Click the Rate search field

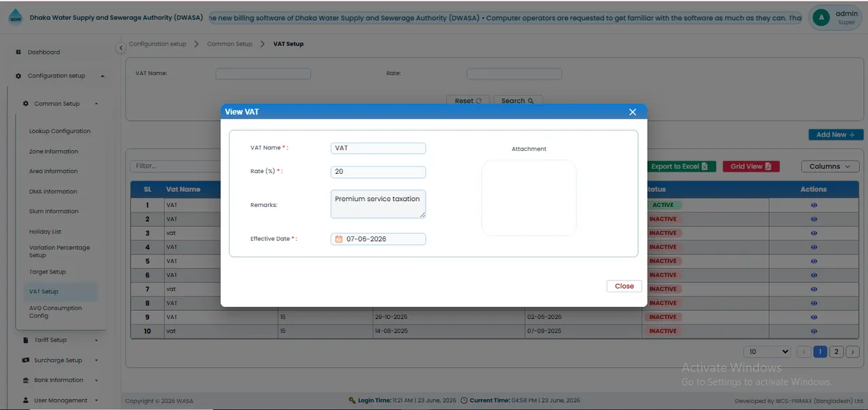(x=514, y=73)
